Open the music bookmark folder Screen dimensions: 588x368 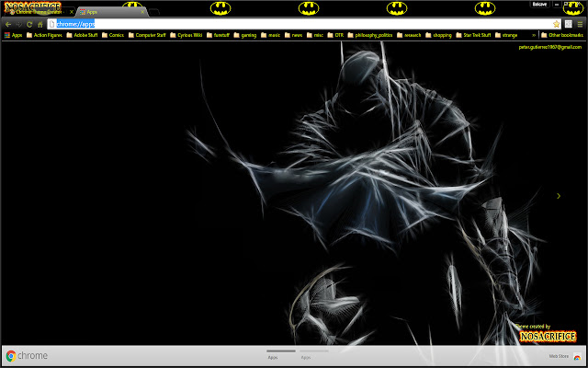tap(270, 35)
